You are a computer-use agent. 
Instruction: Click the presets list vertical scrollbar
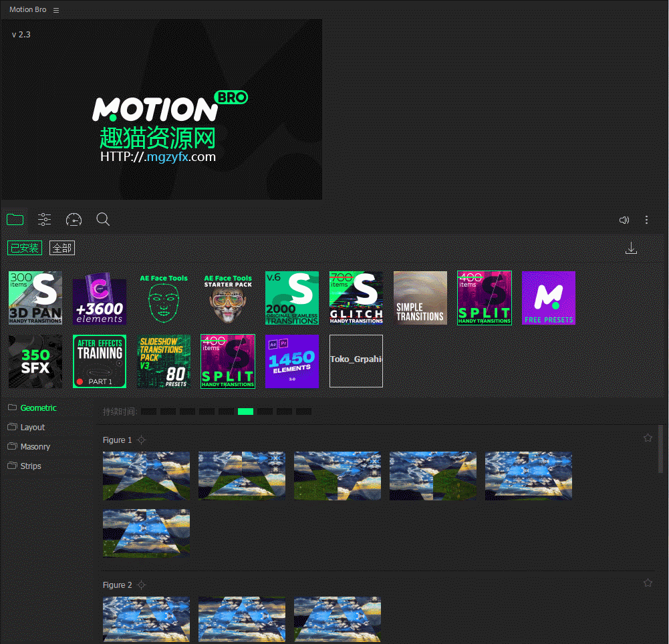click(x=660, y=449)
